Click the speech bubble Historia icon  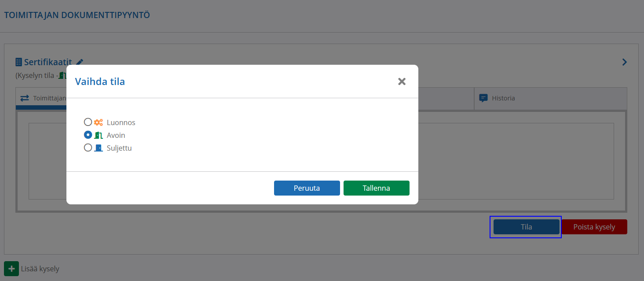pos(483,98)
